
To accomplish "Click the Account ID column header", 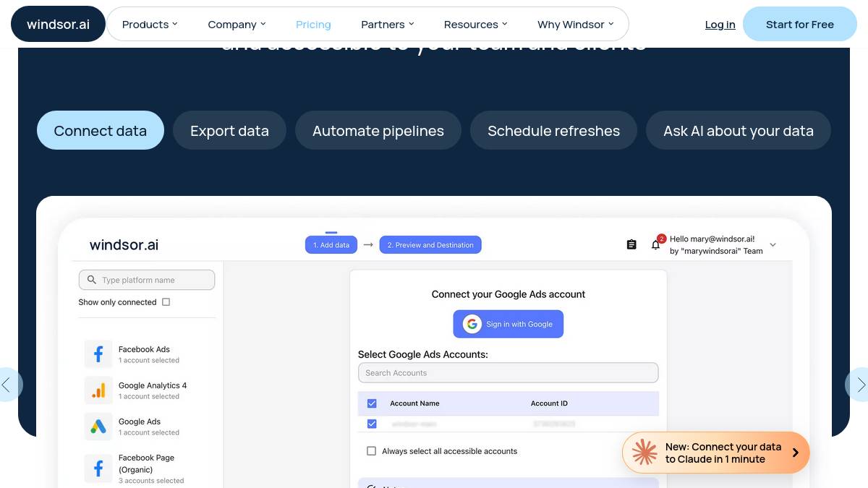I will (x=549, y=403).
